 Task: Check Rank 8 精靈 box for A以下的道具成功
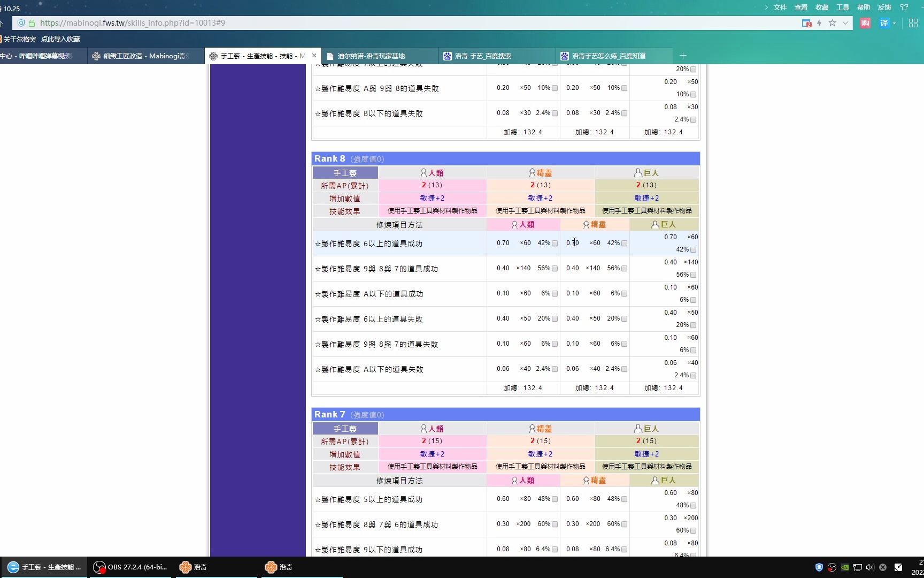point(624,294)
